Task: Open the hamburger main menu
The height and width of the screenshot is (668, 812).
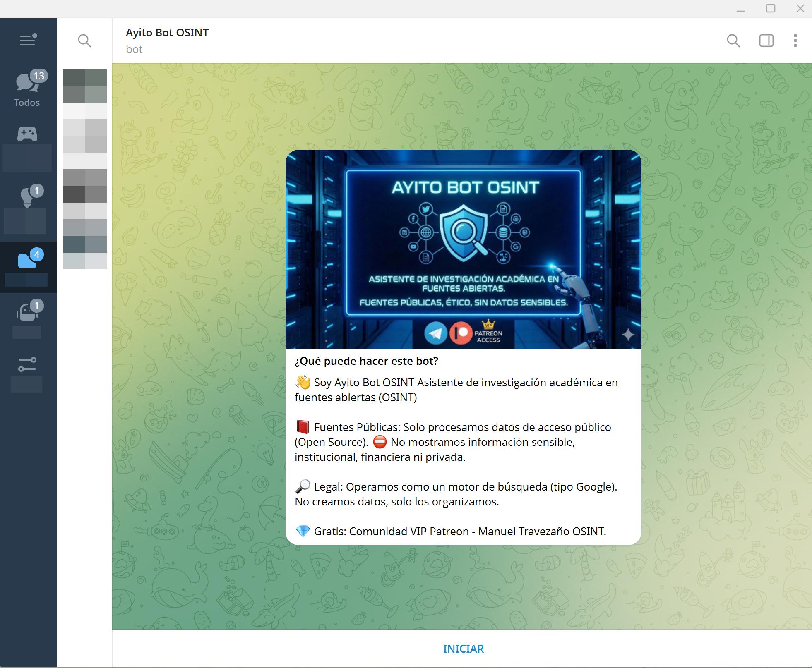Action: click(x=28, y=40)
